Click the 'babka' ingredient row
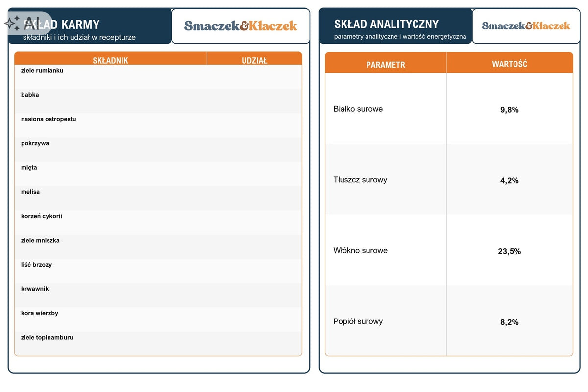The width and height of the screenshot is (588, 392). coord(158,101)
